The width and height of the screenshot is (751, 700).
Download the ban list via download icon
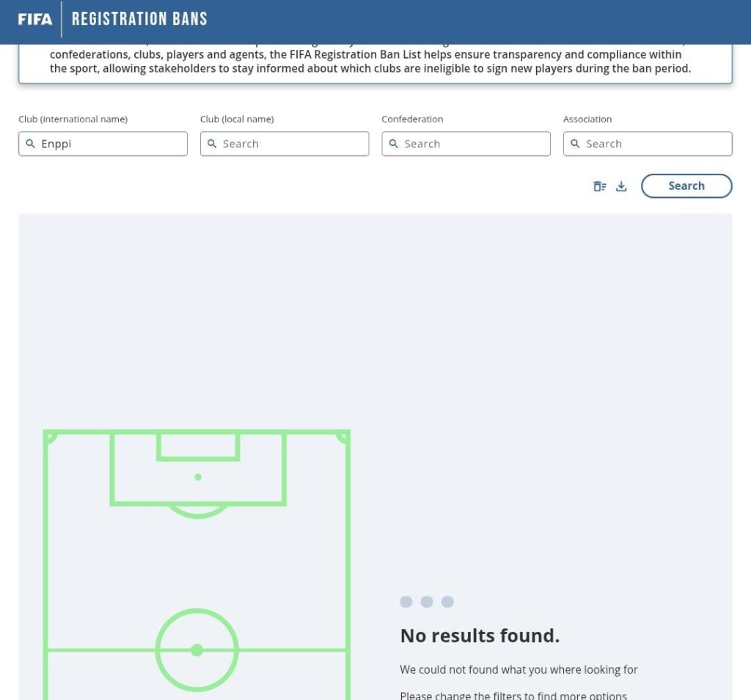(621, 186)
